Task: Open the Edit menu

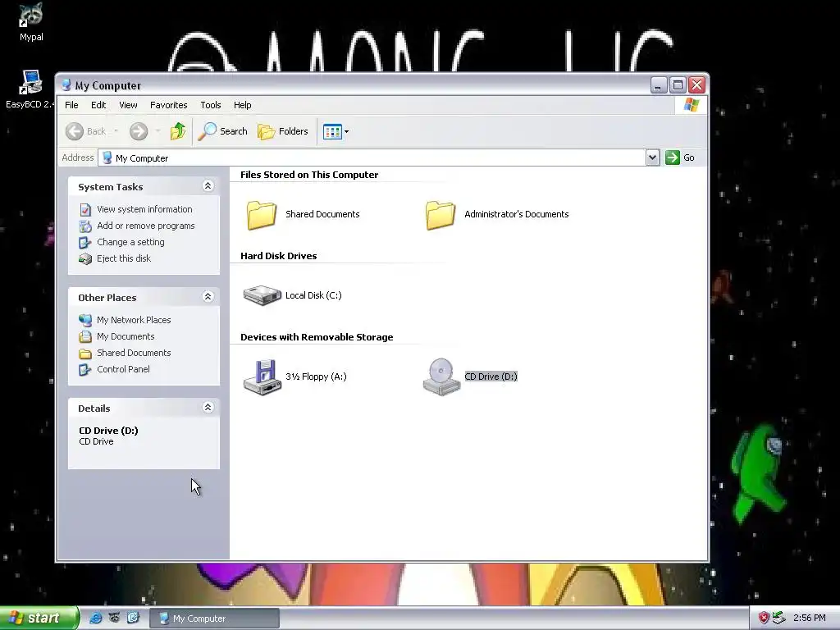Action: (98, 105)
